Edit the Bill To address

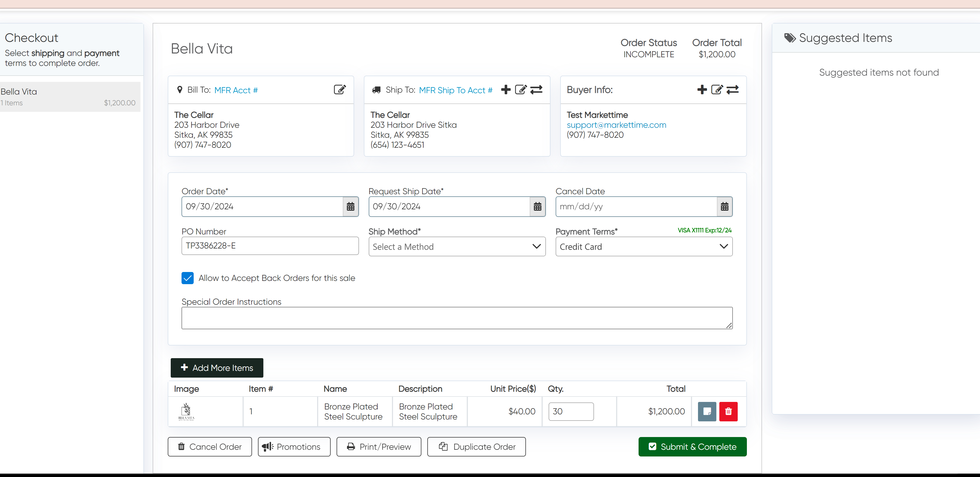tap(340, 90)
